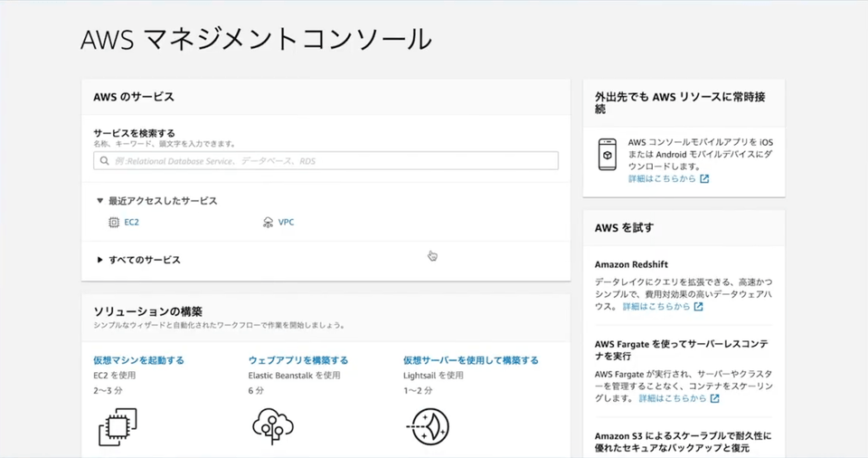Click the AWS マネジメントコンソール title

tap(256, 39)
